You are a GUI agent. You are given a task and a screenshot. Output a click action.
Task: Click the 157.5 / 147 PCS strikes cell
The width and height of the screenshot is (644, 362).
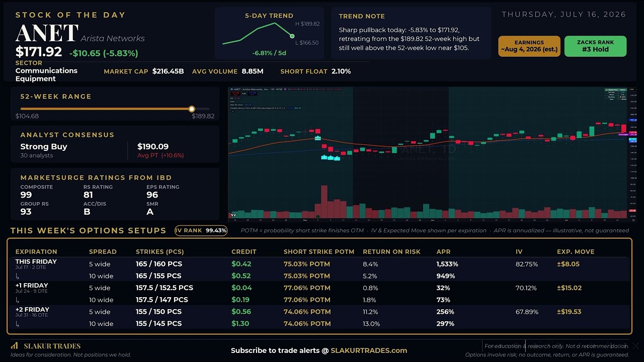pos(162,300)
